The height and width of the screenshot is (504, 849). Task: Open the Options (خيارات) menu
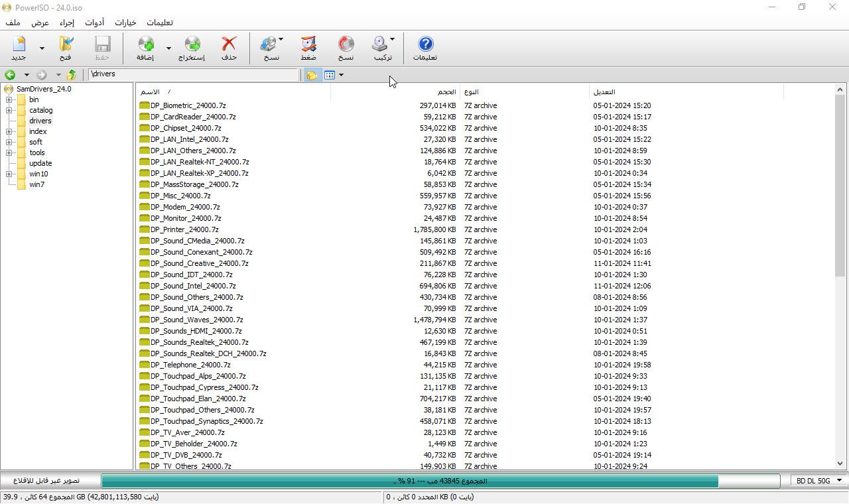[125, 23]
